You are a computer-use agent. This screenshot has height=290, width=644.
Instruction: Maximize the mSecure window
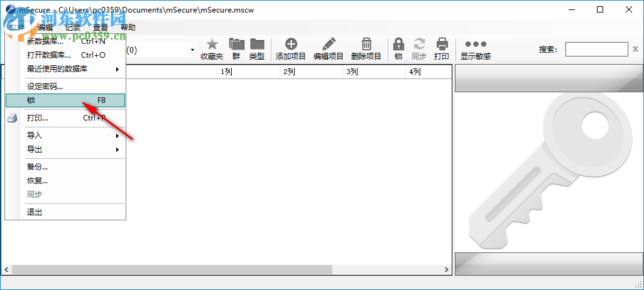600,10
